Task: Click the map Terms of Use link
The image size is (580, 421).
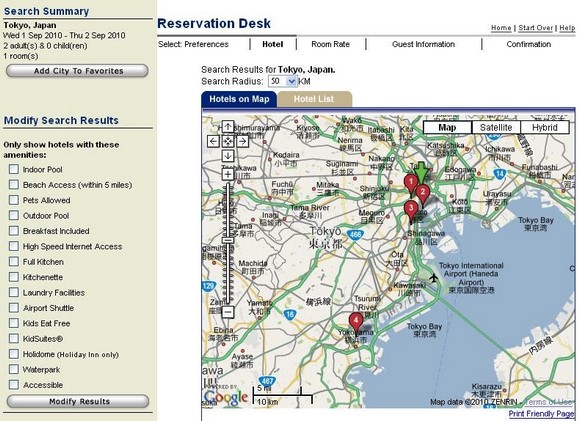Action: coord(549,402)
